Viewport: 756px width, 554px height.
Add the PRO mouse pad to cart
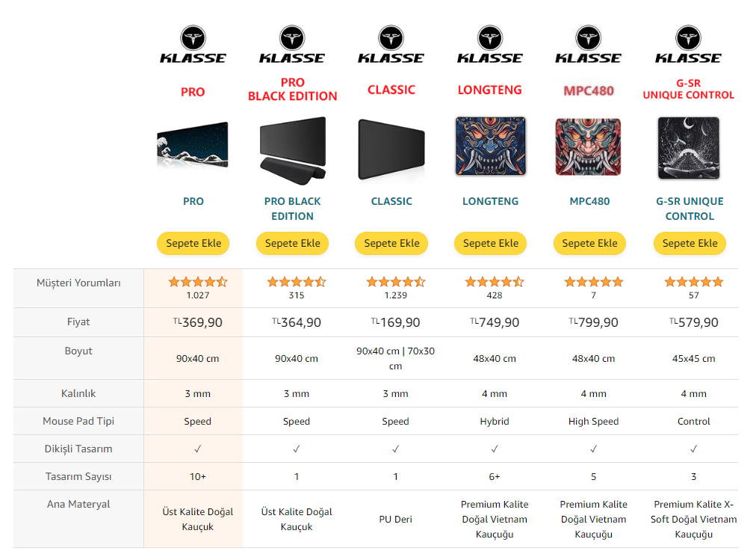(x=193, y=243)
